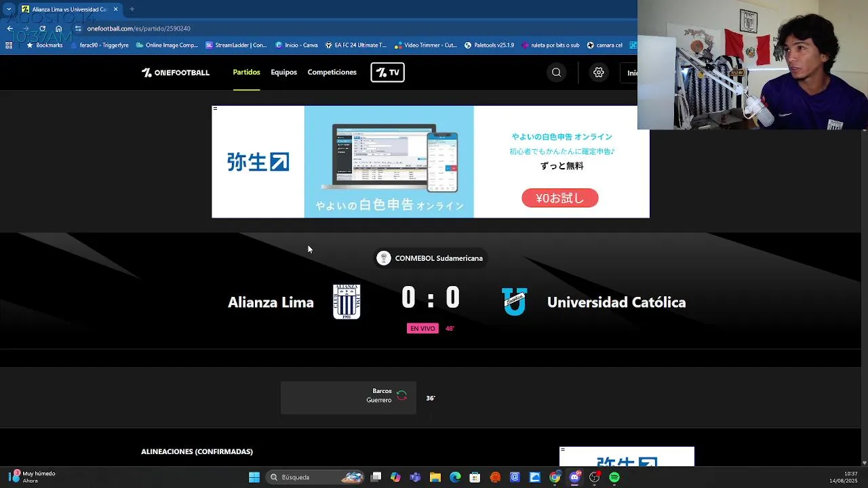
Task: Click the Yayoi ¥0 trial red button
Action: [559, 198]
